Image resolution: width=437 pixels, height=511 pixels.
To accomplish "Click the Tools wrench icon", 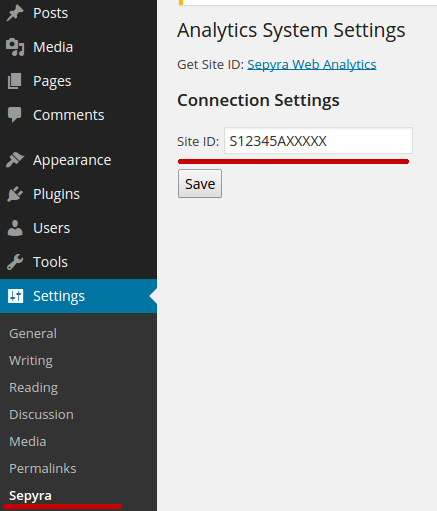I will pyautogui.click(x=15, y=262).
